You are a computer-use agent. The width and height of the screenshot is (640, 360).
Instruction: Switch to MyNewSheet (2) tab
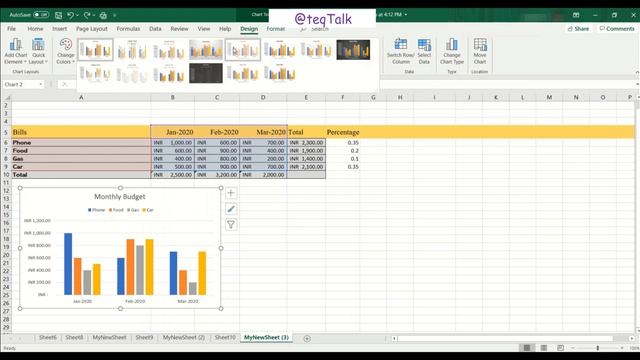184,338
